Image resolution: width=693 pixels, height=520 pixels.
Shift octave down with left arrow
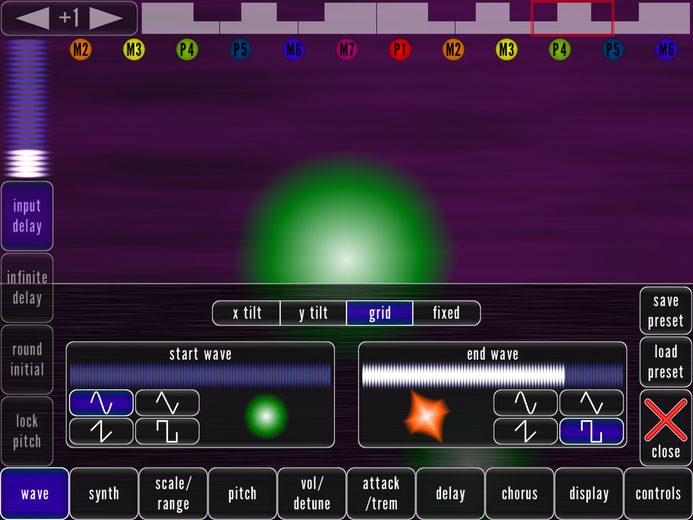33,18
